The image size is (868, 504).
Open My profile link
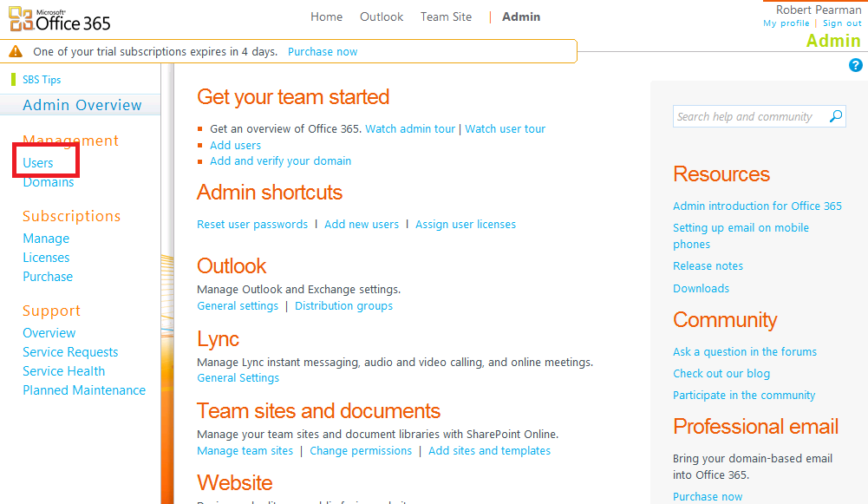pyautogui.click(x=786, y=23)
